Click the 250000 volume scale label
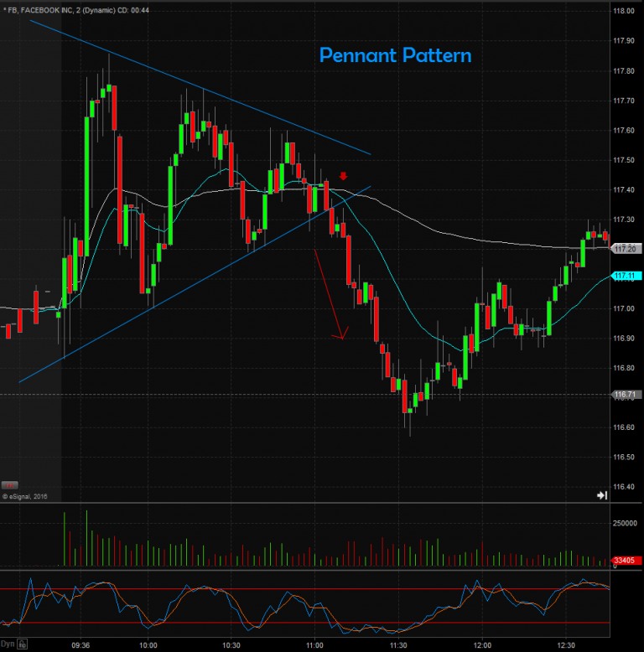The height and width of the screenshot is (652, 644). coord(626,521)
